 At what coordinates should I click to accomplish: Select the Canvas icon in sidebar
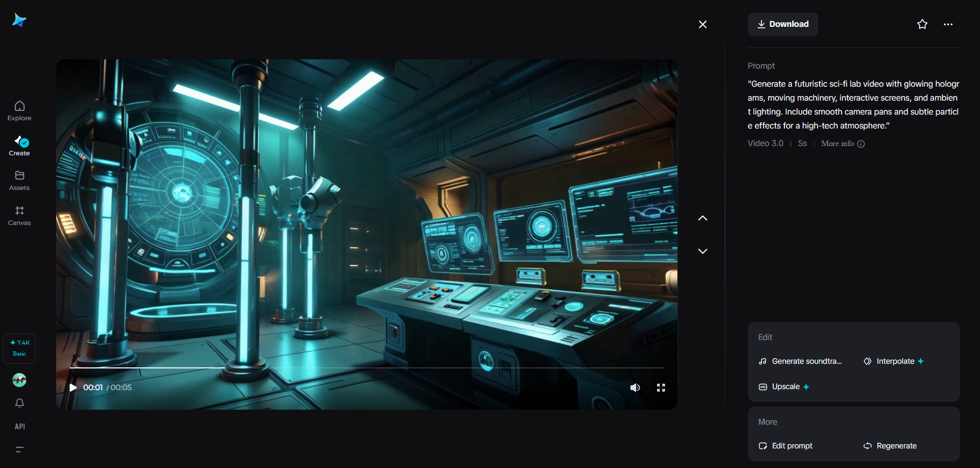[x=19, y=215]
